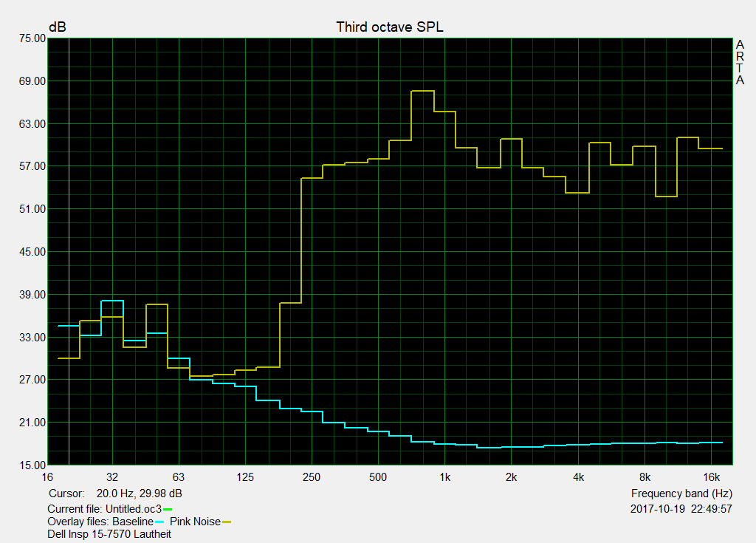Click the yellow Pink Noise color swatch
Screen dimensions: 756x543
[227, 522]
